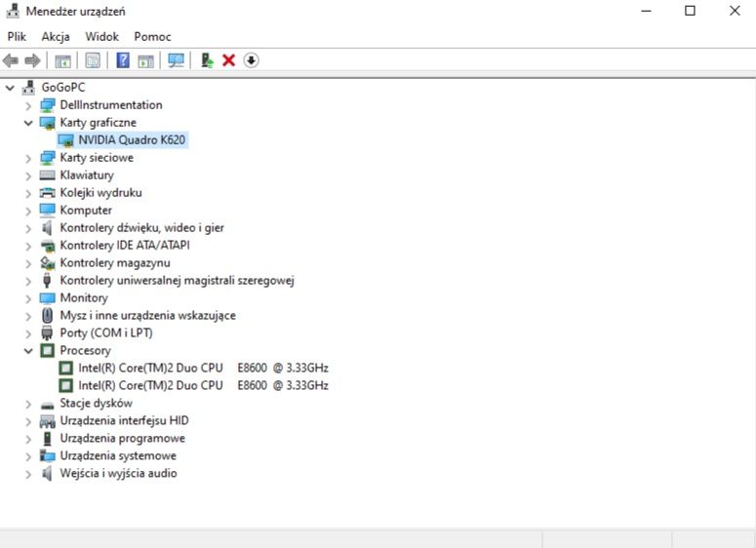Screen dimensions: 756x548
Task: Click the Back arrow toolbar icon
Action: (11, 60)
